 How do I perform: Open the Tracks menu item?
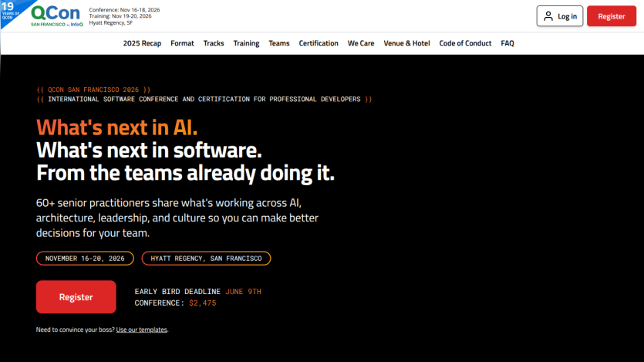[214, 43]
